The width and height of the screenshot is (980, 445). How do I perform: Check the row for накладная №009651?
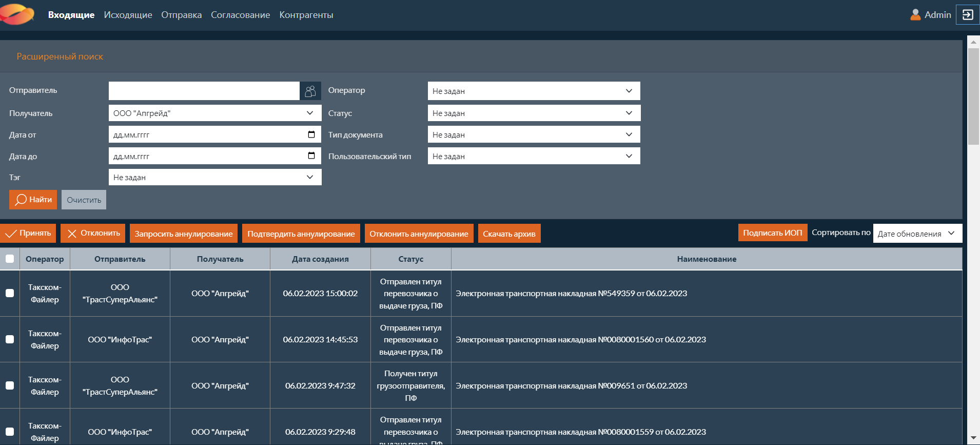(x=10, y=385)
